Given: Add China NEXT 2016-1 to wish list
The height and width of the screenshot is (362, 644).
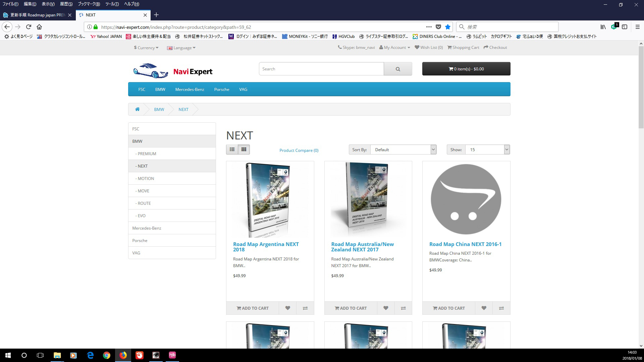Looking at the screenshot, I should click(484, 308).
